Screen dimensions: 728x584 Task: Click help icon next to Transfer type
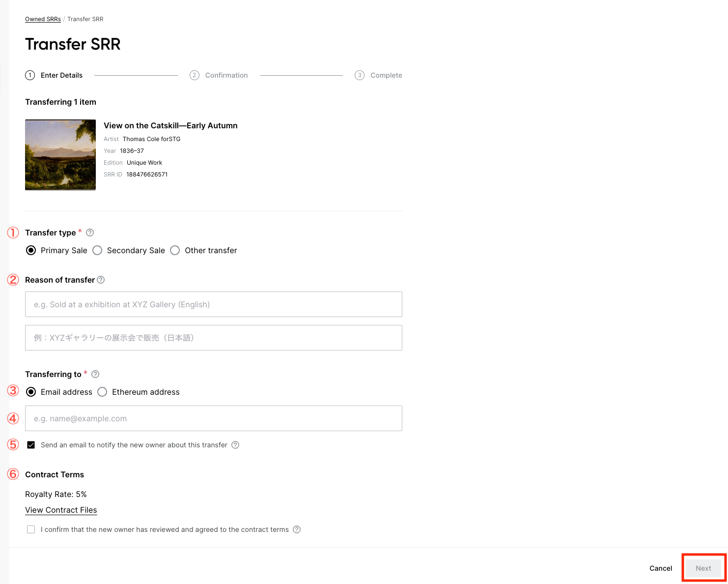tap(90, 233)
